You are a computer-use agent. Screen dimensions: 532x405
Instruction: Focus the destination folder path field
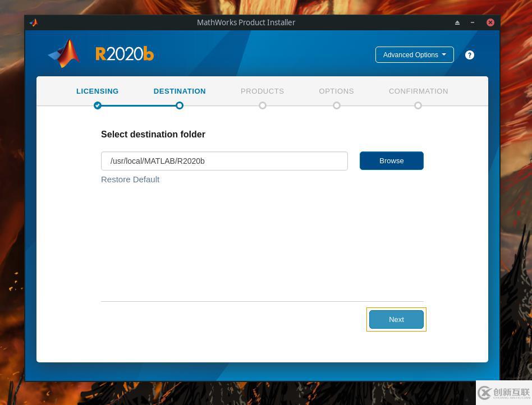(x=224, y=161)
